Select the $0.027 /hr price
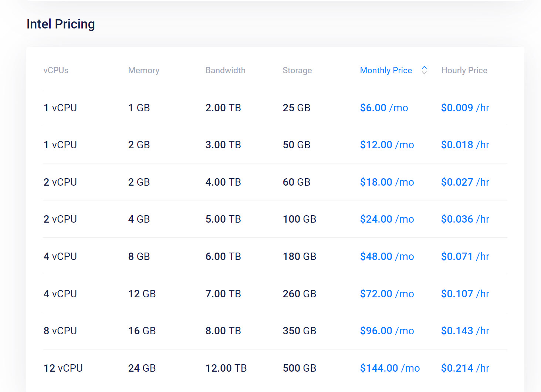Viewport: 541px width, 392px height. click(465, 182)
